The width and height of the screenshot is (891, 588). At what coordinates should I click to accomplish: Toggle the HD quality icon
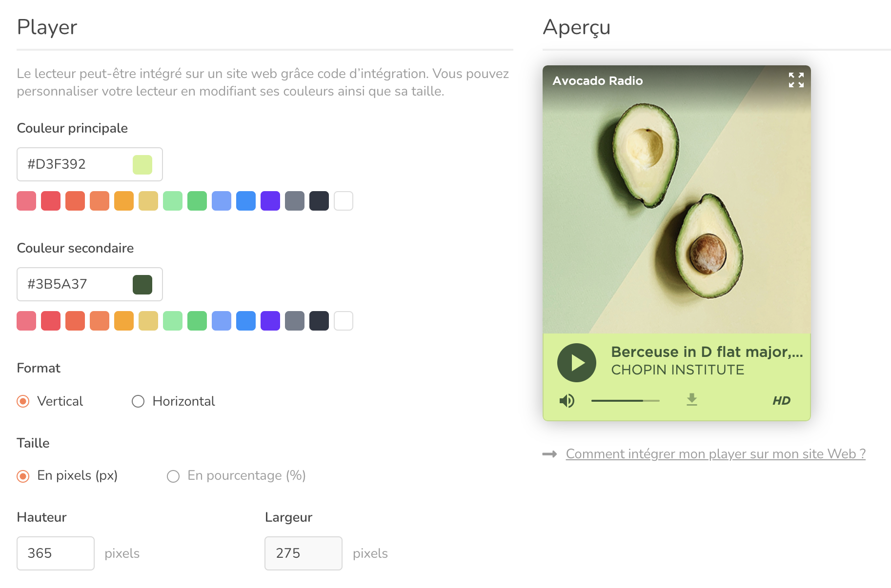click(x=781, y=401)
